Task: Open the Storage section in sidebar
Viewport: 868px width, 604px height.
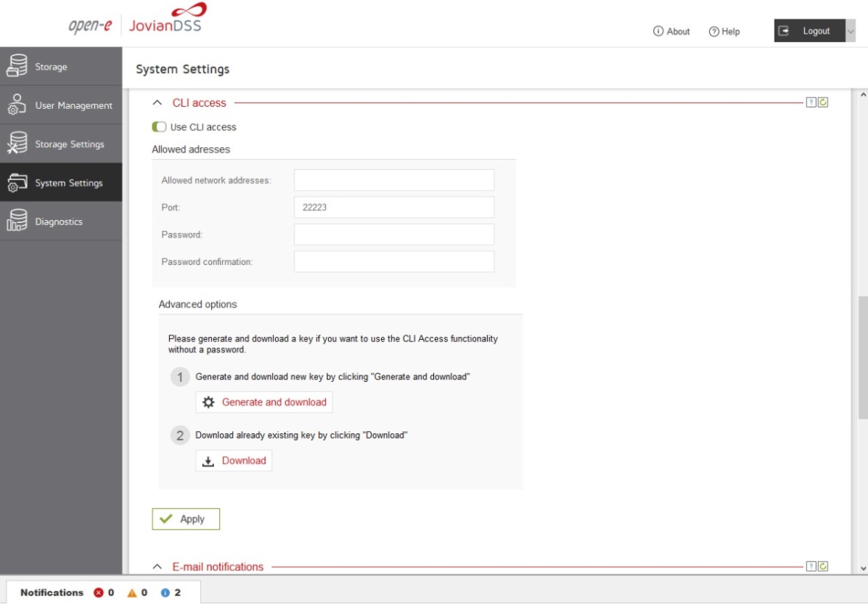Action: (x=61, y=66)
